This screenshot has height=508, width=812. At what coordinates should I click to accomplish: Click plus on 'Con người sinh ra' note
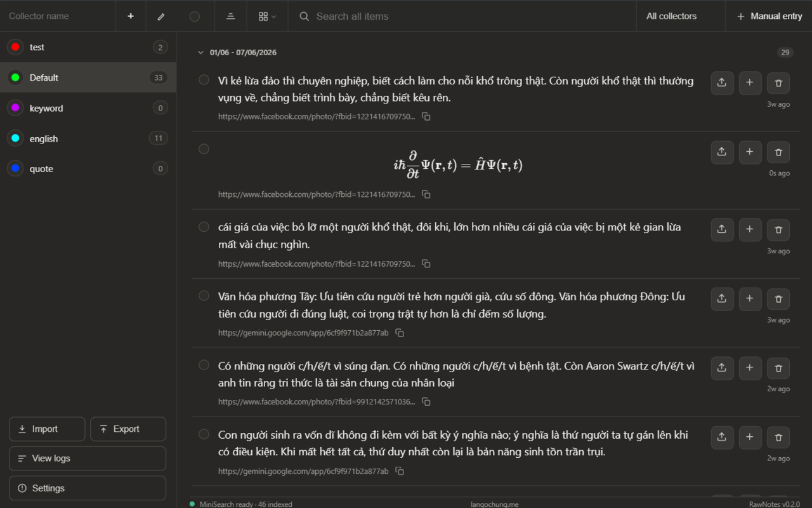(x=750, y=438)
